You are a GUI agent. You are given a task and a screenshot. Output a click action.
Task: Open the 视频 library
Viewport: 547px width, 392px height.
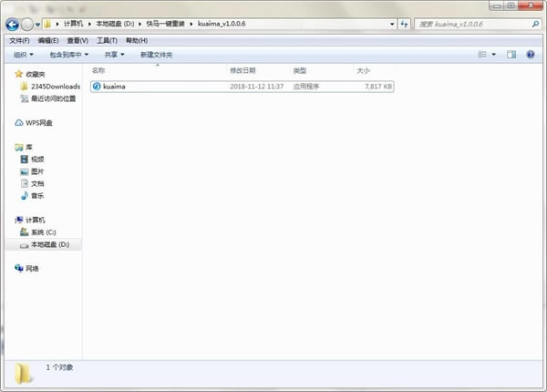[x=37, y=160]
